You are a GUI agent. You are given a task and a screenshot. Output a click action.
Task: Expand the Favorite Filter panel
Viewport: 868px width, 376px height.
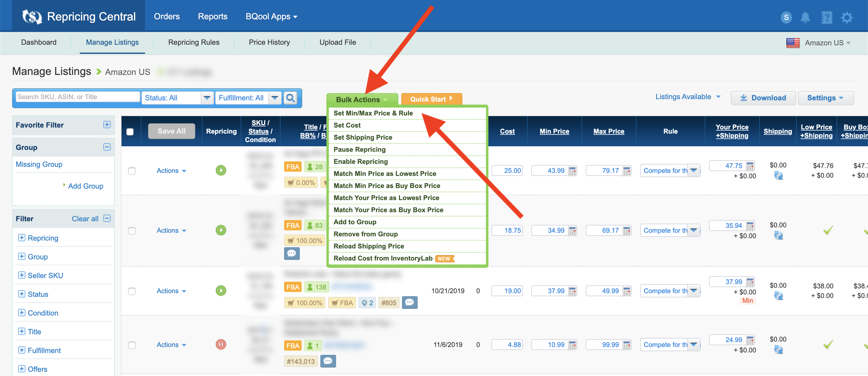107,125
